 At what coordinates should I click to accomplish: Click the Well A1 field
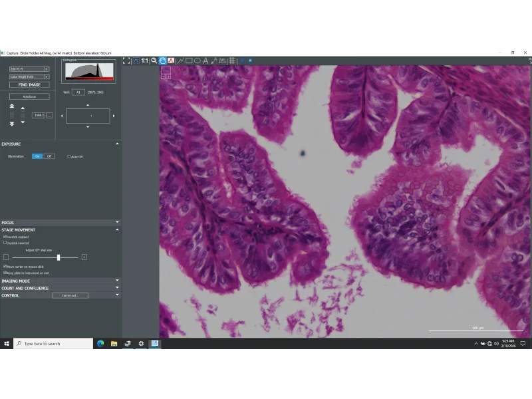point(78,92)
